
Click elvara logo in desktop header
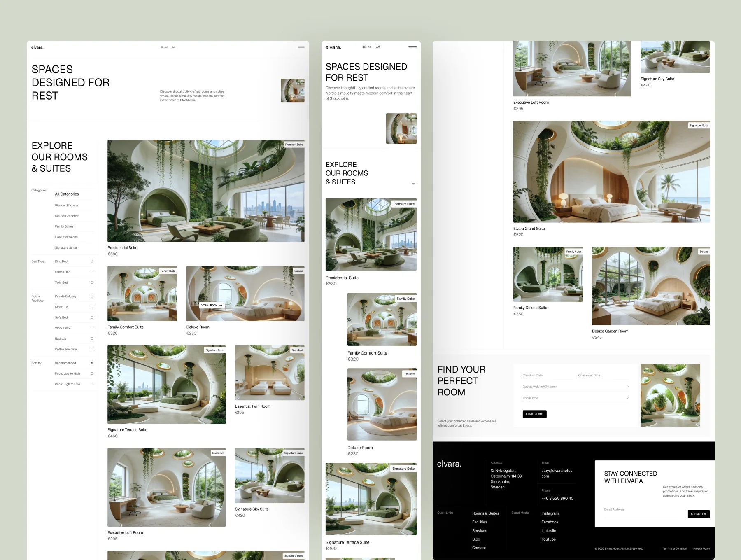coord(37,47)
